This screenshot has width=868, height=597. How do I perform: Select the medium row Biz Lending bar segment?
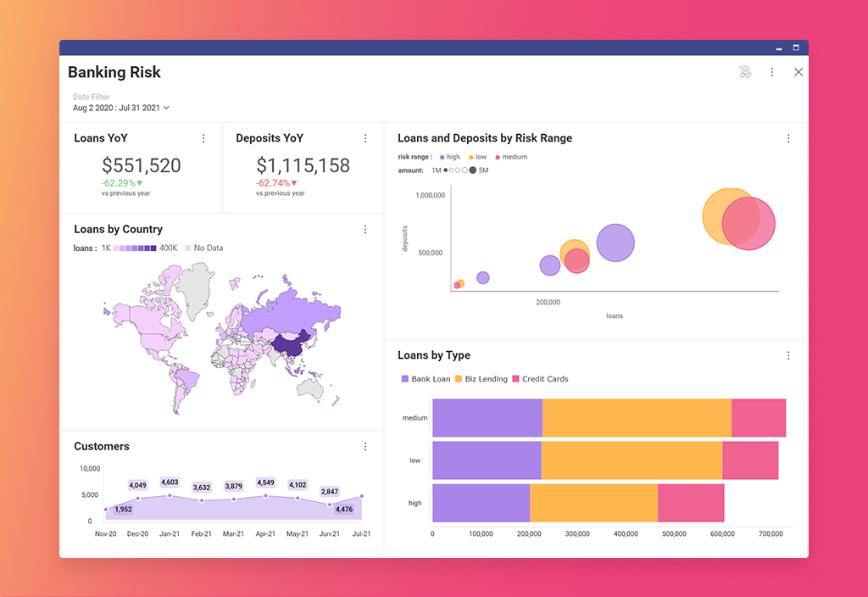point(637,417)
